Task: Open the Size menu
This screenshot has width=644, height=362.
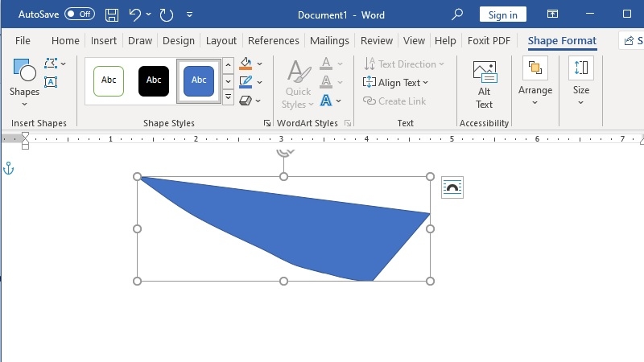Action: click(580, 82)
